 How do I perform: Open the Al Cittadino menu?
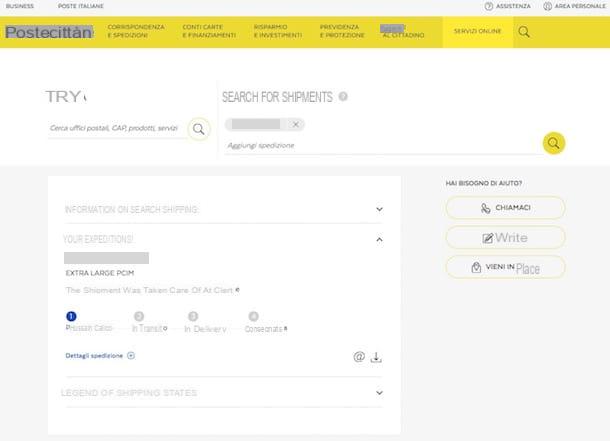(x=402, y=31)
